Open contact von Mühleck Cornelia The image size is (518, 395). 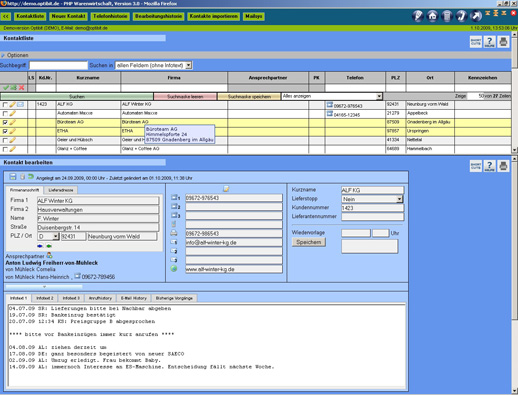30,269
